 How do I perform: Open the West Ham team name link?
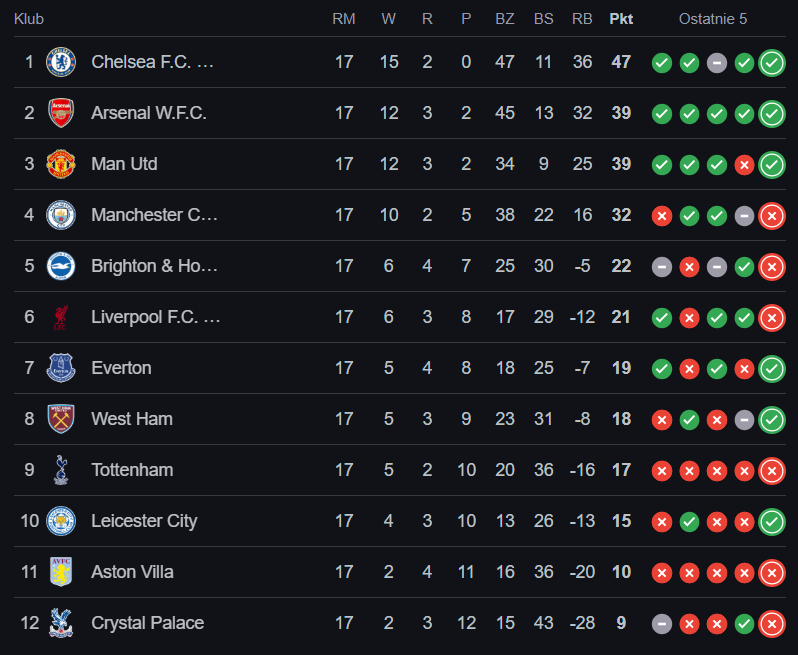(132, 419)
